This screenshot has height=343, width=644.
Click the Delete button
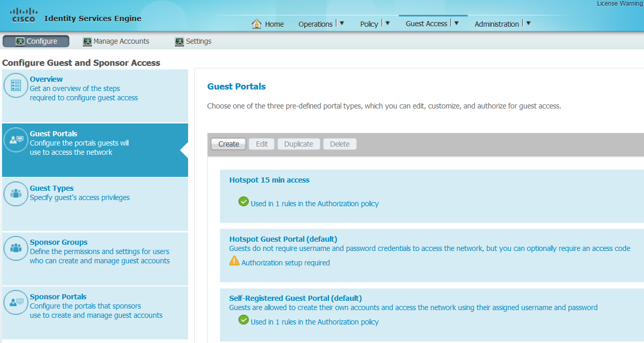click(x=340, y=144)
